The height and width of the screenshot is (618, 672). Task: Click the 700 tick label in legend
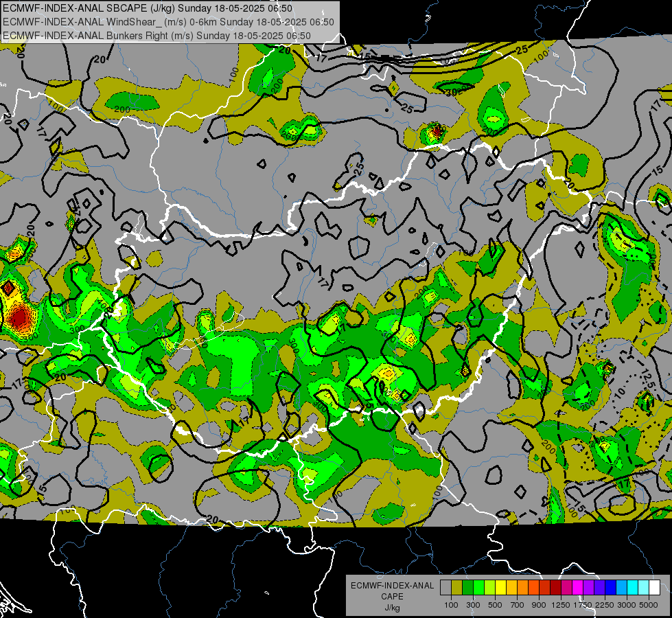coord(518,605)
